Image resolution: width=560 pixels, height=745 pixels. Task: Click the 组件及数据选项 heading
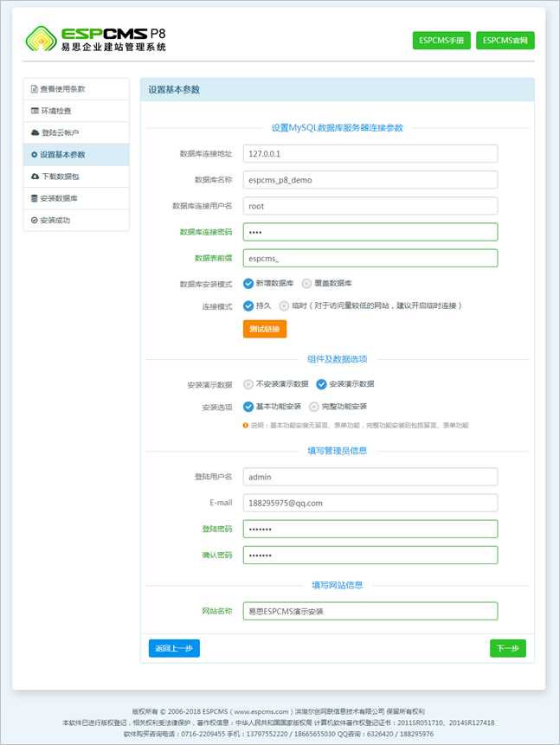coord(337,359)
